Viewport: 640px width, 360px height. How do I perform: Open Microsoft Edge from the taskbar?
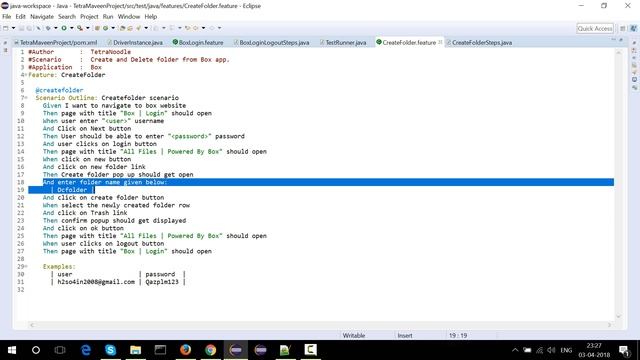point(86,350)
